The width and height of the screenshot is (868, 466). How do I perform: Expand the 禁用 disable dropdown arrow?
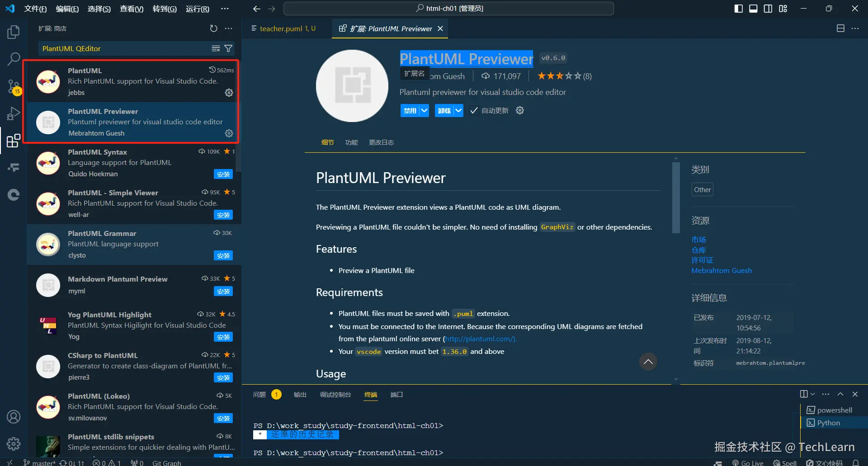click(x=424, y=110)
